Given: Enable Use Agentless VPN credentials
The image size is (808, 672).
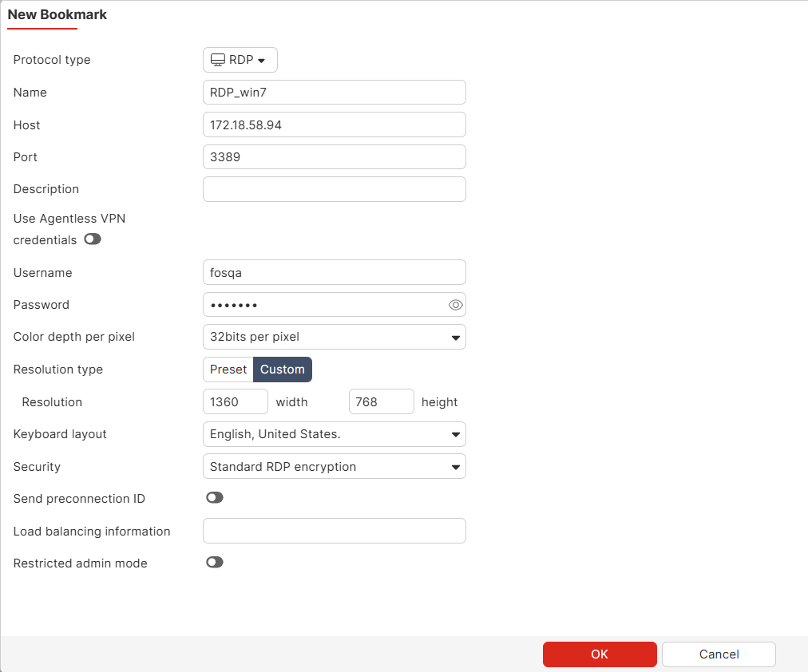Looking at the screenshot, I should [x=92, y=239].
